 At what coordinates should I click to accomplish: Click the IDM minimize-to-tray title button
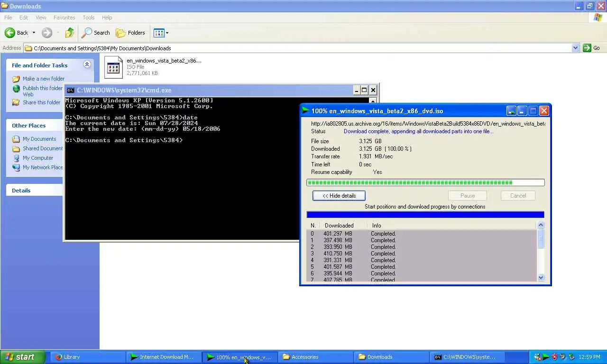coord(511,111)
